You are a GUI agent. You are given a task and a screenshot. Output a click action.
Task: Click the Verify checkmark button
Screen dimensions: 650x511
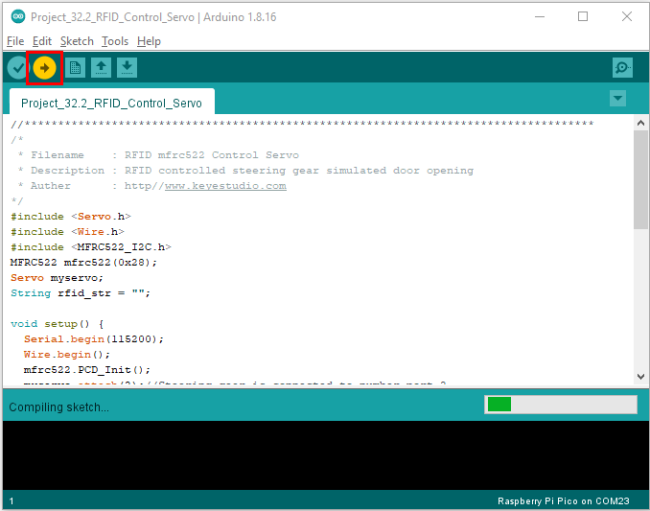18,68
